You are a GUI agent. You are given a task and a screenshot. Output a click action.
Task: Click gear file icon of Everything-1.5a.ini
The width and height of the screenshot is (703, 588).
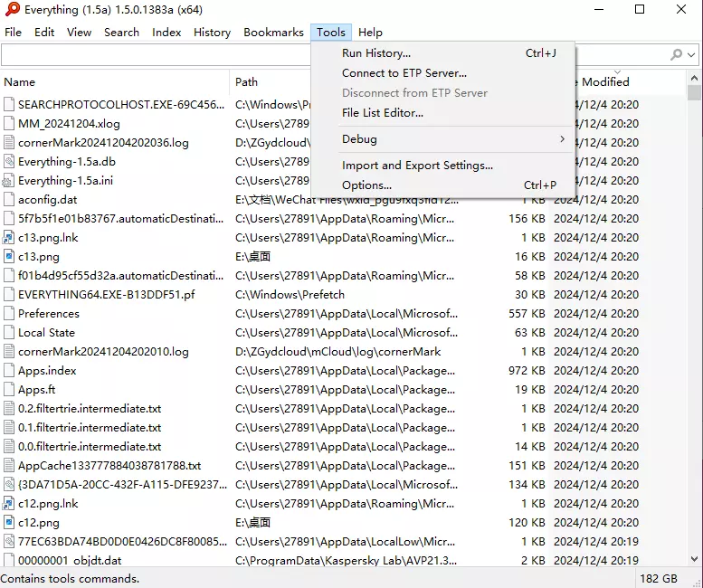(8, 181)
